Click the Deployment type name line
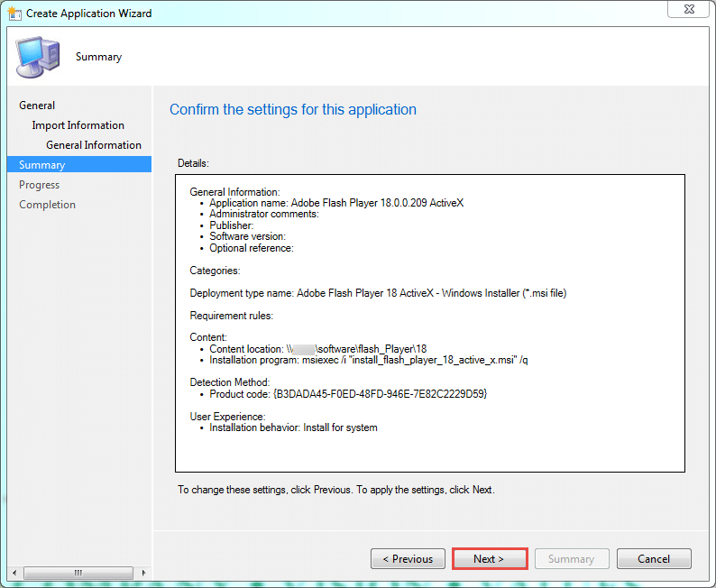The height and width of the screenshot is (588, 716). tap(378, 293)
